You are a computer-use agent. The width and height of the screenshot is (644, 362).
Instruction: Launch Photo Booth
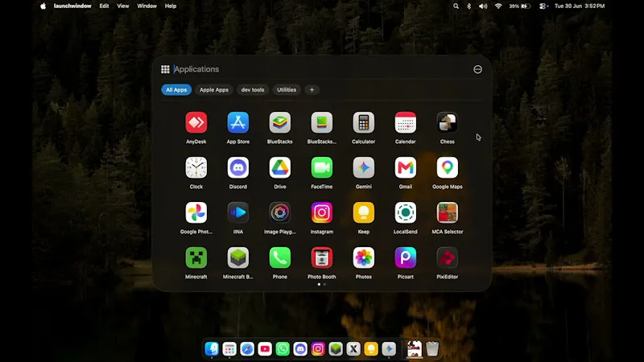point(321,257)
